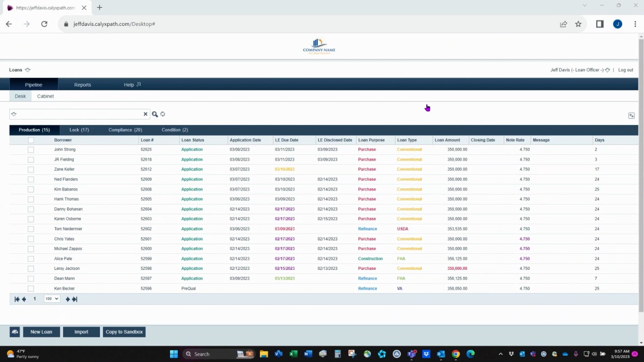Open the Cabinet tab
This screenshot has width=644, height=362.
(45, 96)
